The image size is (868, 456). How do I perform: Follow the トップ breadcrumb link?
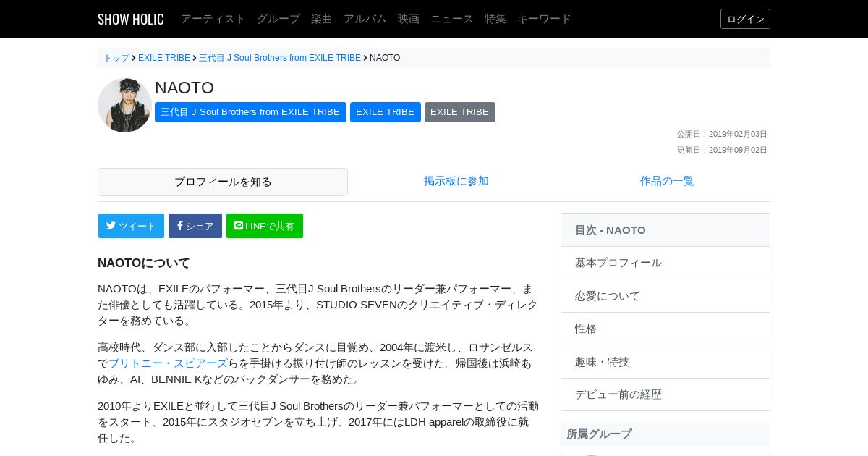click(116, 58)
